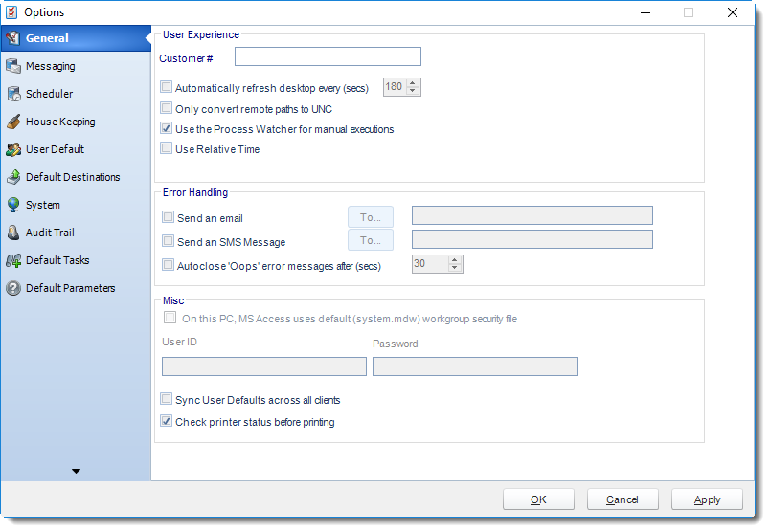
Task: Click the Default Destinations icon
Action: [13, 177]
